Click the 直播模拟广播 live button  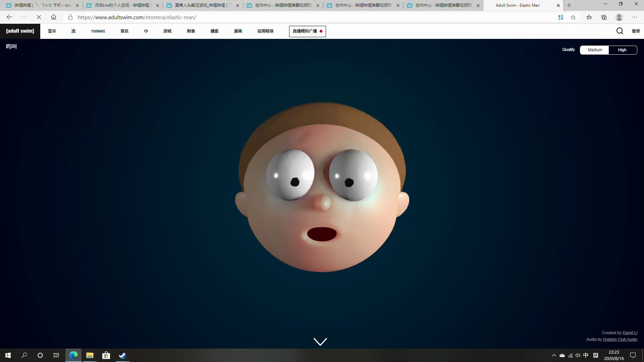coord(307,31)
